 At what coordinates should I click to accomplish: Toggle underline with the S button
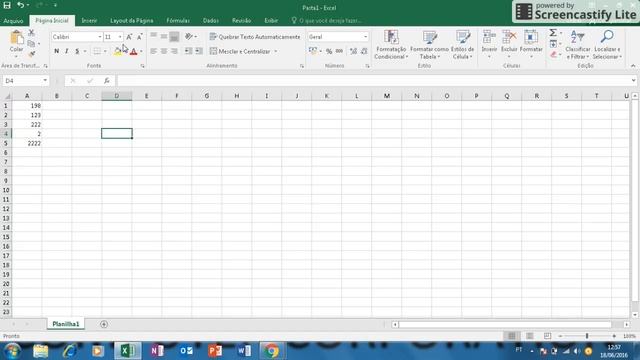pyautogui.click(x=77, y=51)
